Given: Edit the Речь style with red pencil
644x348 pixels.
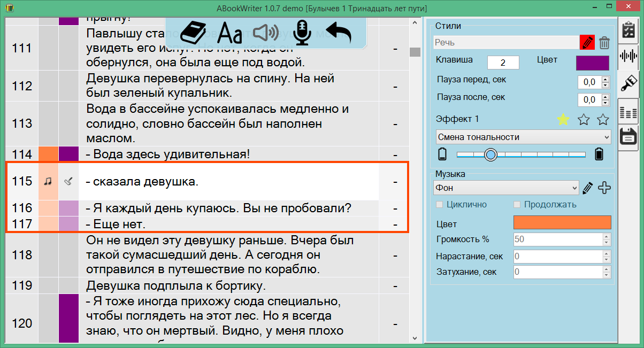Looking at the screenshot, I should click(587, 42).
